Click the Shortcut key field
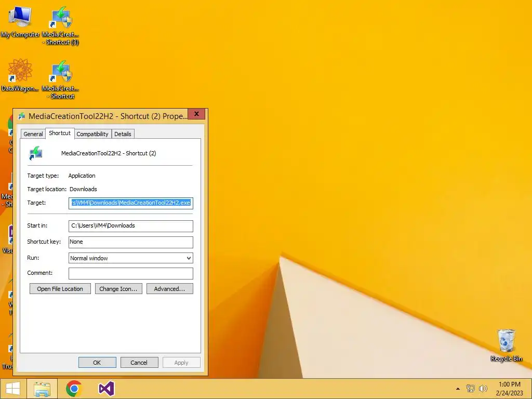This screenshot has width=532, height=399. [x=130, y=242]
